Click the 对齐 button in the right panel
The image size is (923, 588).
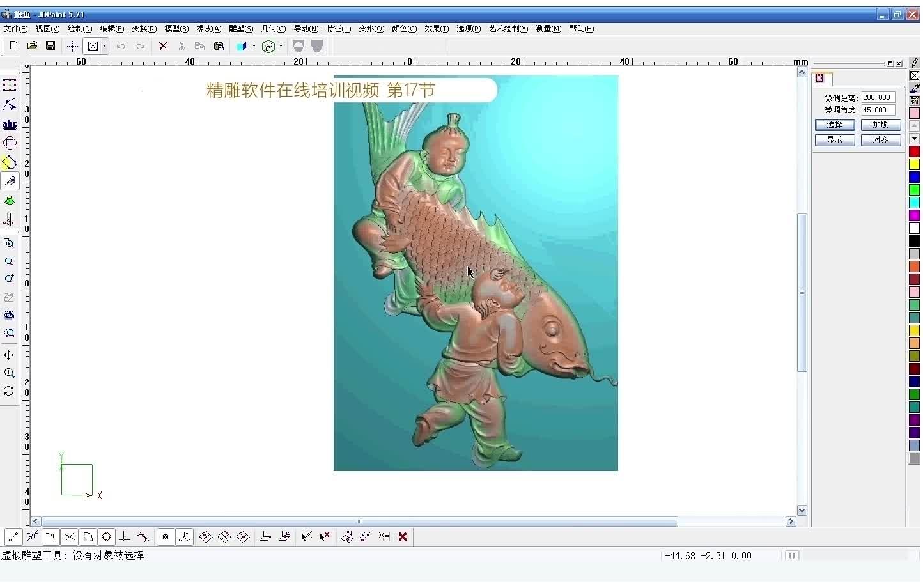[x=881, y=139]
